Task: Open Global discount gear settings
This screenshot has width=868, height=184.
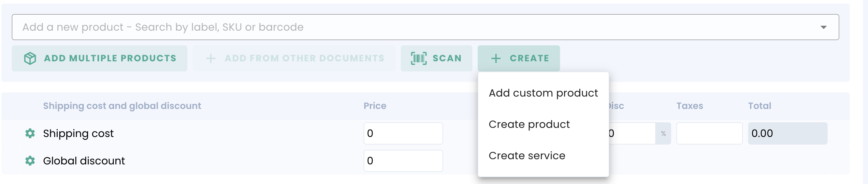Action: [30, 161]
